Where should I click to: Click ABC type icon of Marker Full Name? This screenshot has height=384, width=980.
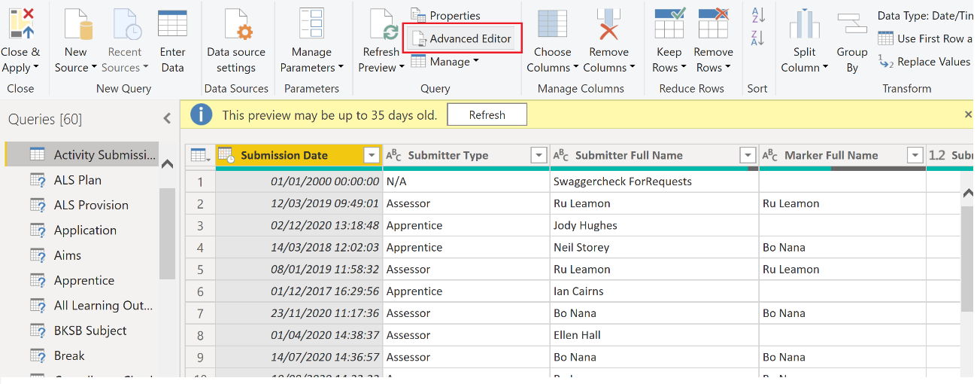click(x=770, y=156)
